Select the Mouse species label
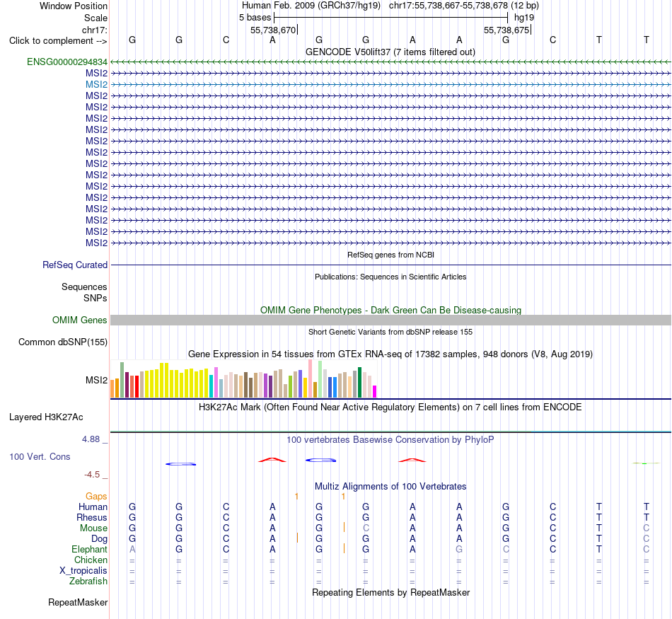 (94, 528)
